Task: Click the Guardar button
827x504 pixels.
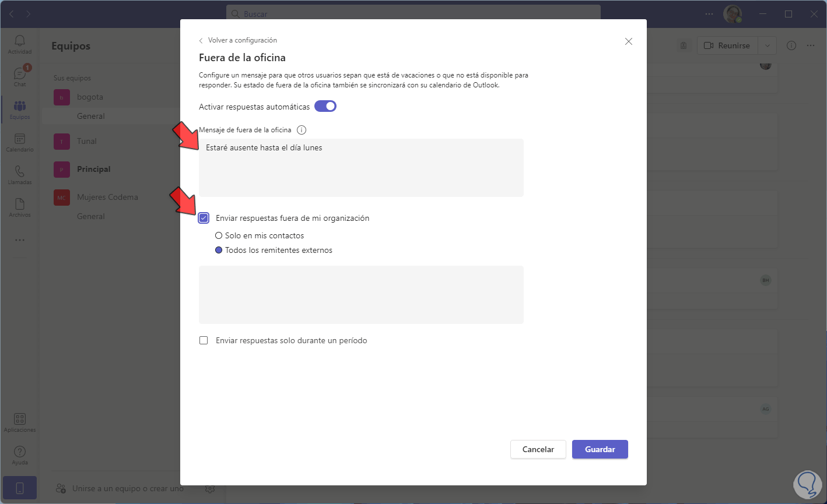Action: point(600,449)
